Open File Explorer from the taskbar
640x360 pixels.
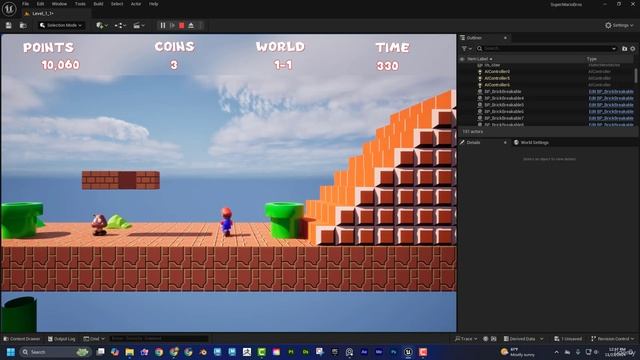click(x=130, y=352)
